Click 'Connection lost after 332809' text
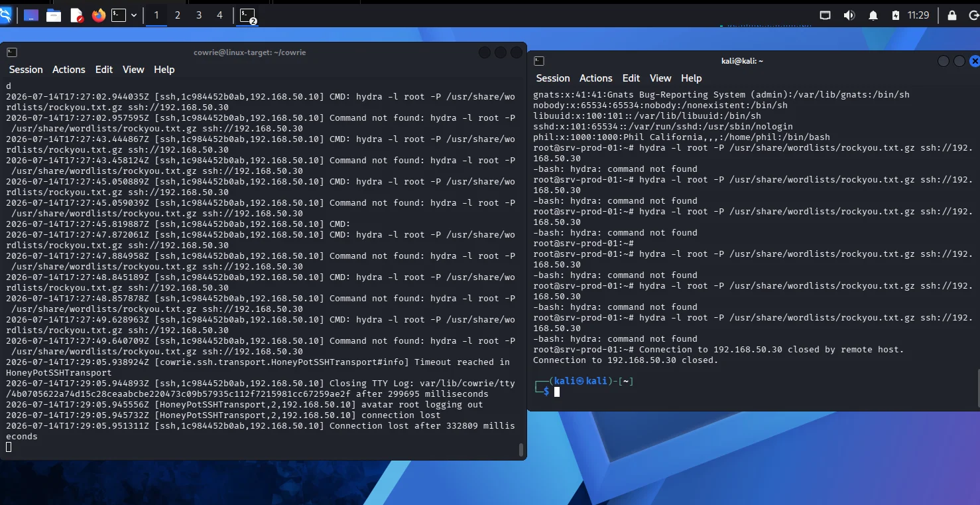Viewport: 980px width, 505px height. (x=404, y=426)
